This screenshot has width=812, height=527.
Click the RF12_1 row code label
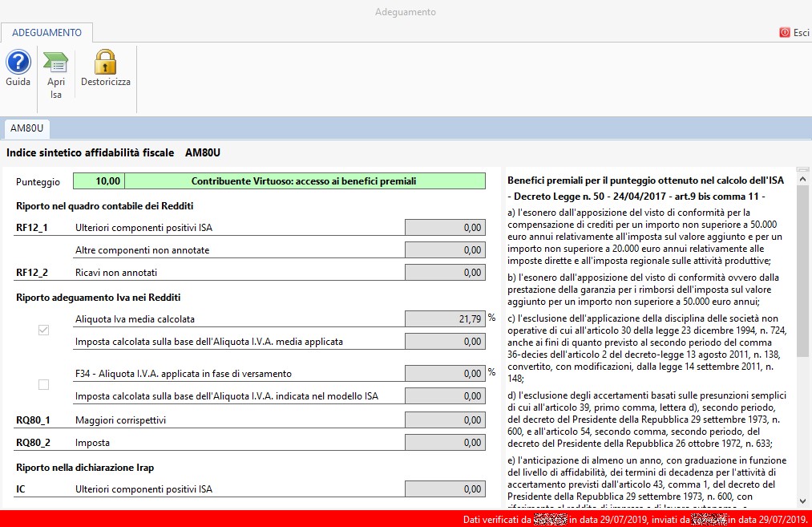coord(32,228)
